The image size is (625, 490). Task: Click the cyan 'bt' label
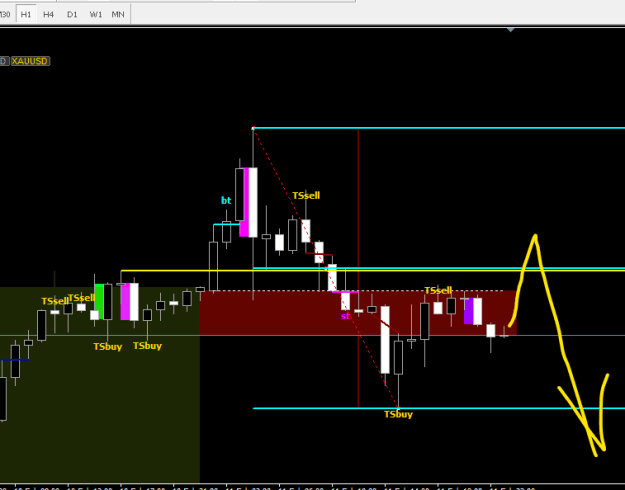pos(226,201)
